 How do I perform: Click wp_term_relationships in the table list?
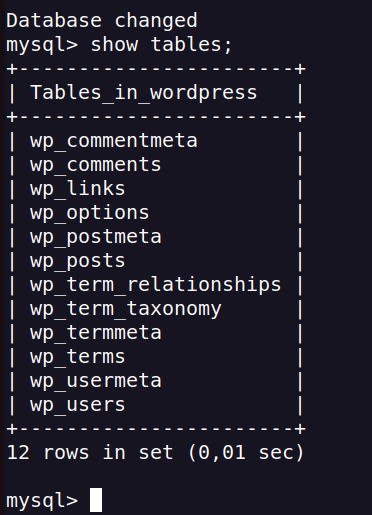click(x=156, y=285)
